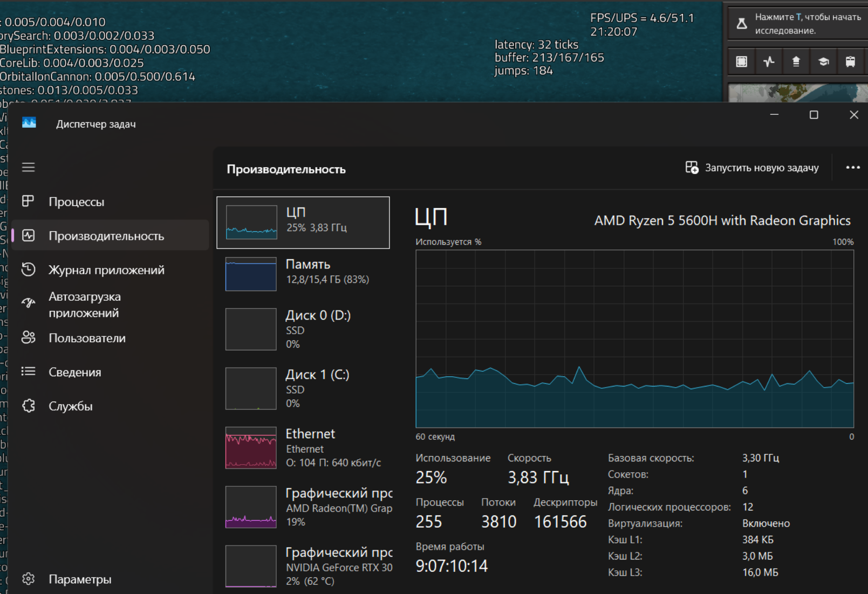Click the Дескрипторы value 161566
Image resolution: width=868 pixels, height=594 pixels.
560,522
